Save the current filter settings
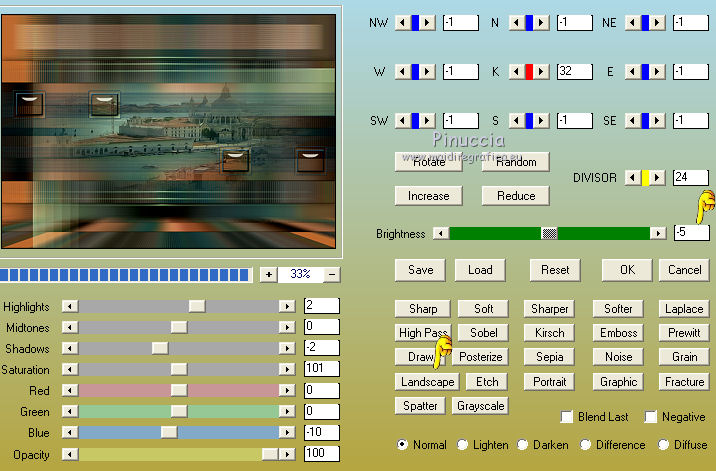The width and height of the screenshot is (716, 471). [421, 270]
